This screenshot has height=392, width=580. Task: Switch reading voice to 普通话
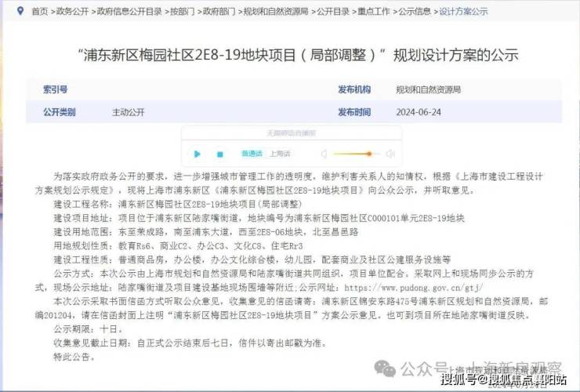point(252,154)
